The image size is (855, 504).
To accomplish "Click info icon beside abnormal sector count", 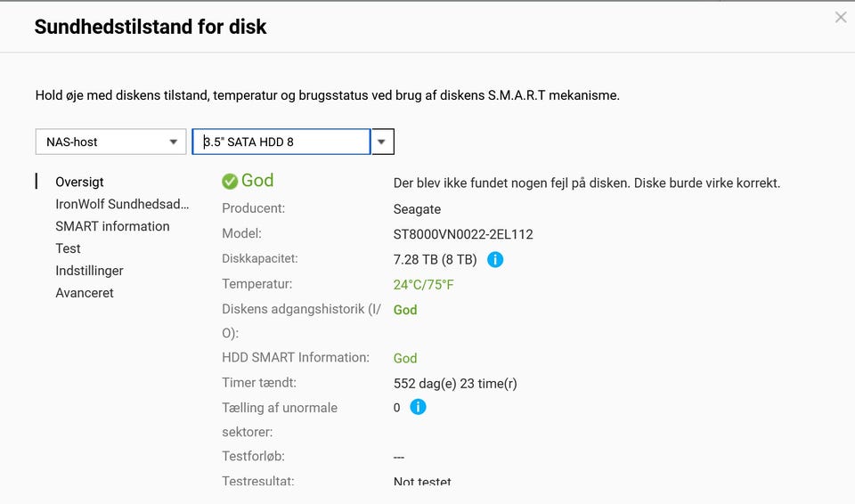I will coord(418,407).
